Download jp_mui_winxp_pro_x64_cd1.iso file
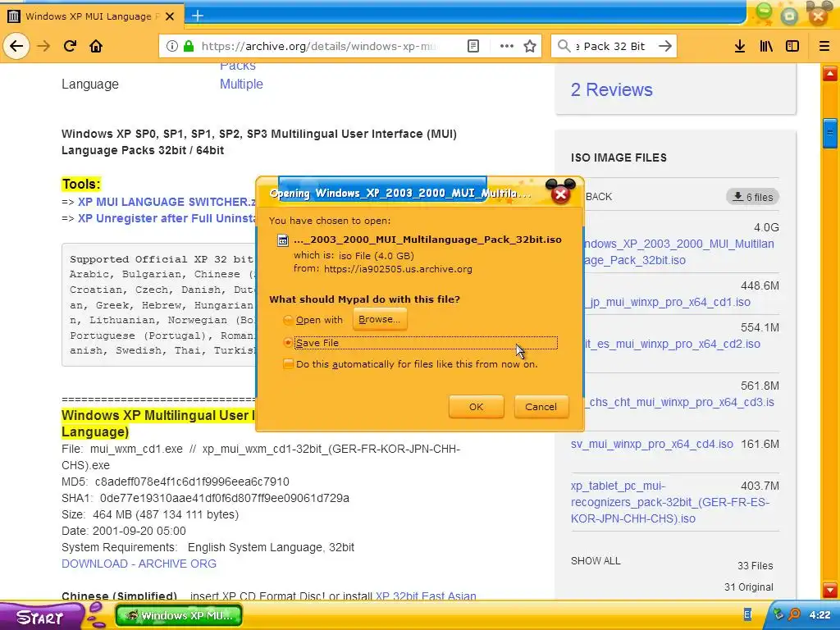This screenshot has height=630, width=840. click(669, 302)
